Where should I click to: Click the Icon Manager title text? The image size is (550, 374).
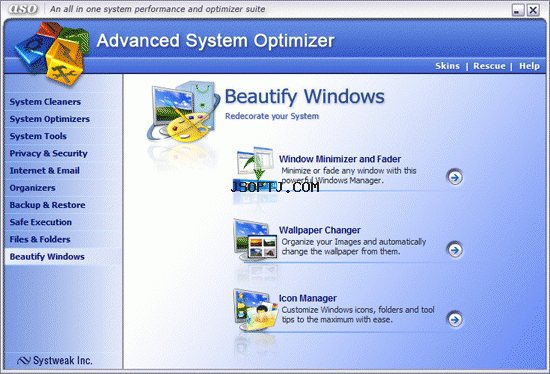tap(308, 298)
